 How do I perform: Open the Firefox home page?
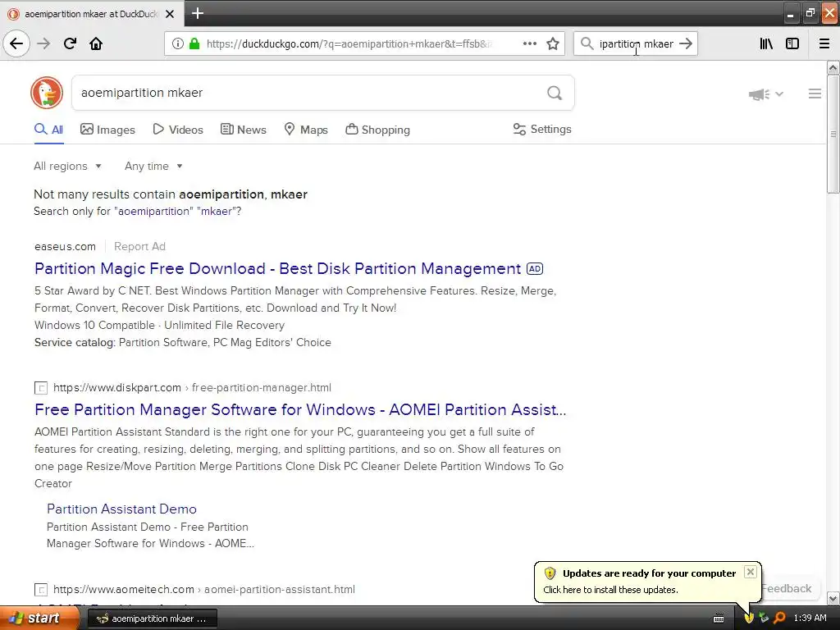(x=96, y=43)
